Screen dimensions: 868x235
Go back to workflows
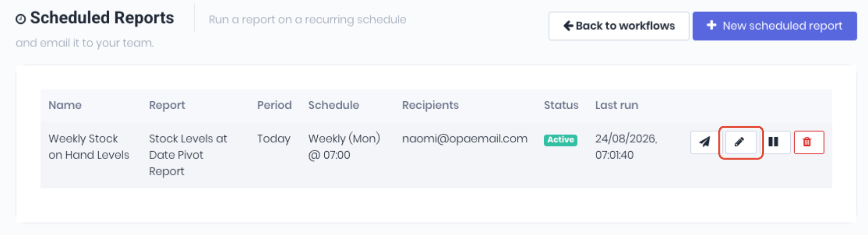pyautogui.click(x=619, y=26)
